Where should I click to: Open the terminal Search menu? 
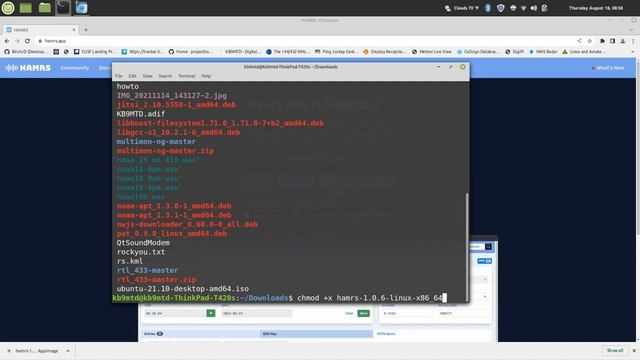(x=165, y=76)
